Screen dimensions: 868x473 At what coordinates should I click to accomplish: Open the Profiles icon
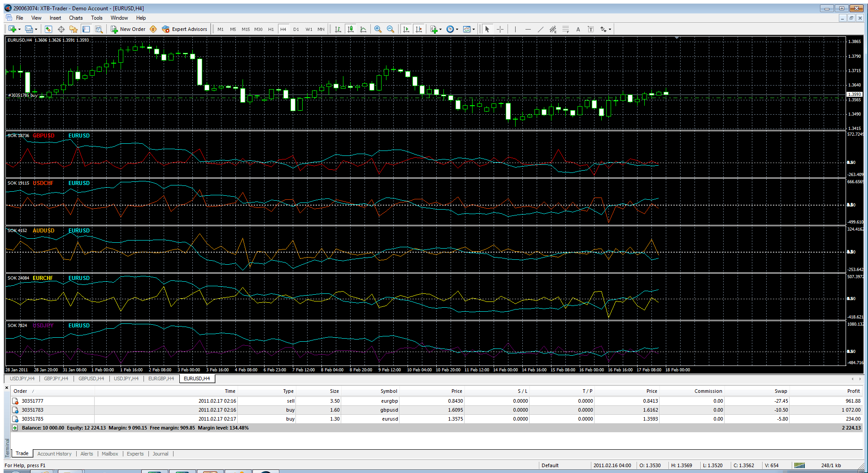(29, 29)
